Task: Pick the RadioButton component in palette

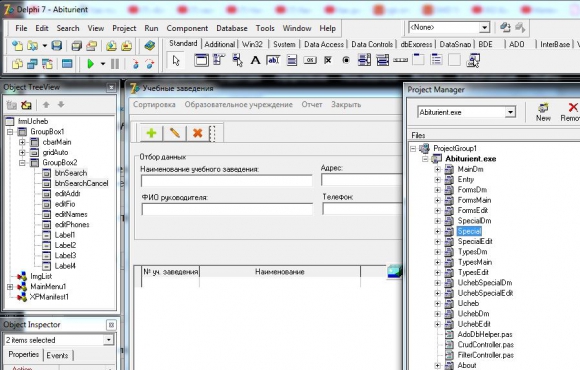Action: (346, 60)
